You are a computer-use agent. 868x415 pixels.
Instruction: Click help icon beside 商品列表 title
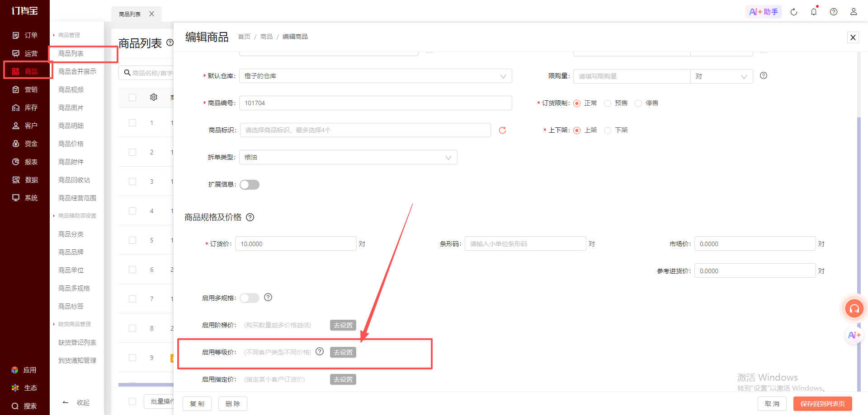(170, 42)
